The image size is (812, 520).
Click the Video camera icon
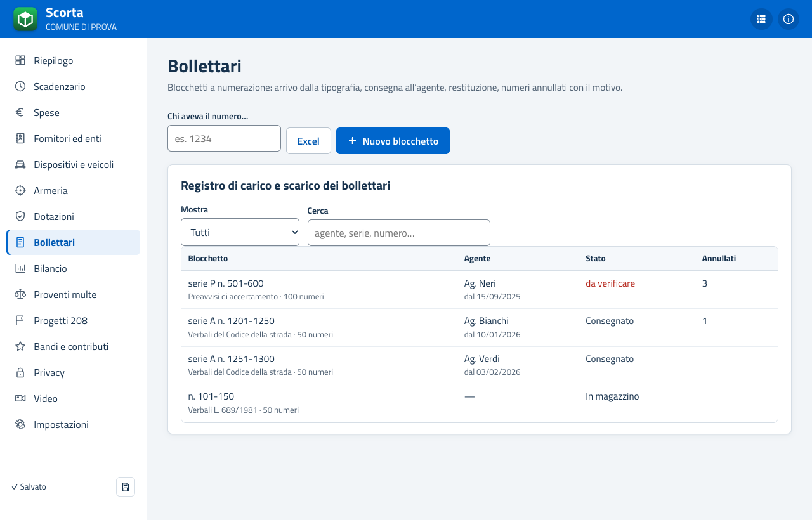tap(20, 399)
